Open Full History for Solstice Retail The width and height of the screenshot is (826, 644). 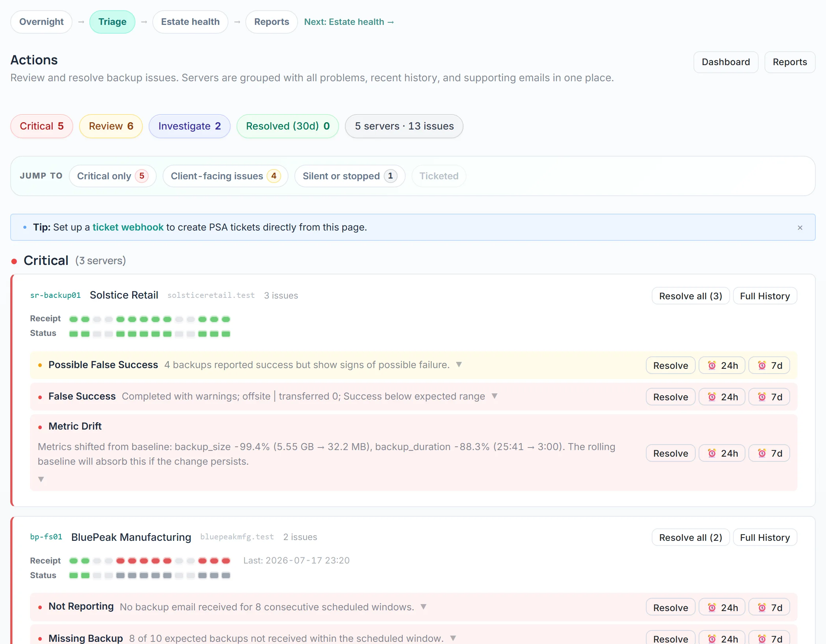pos(765,296)
